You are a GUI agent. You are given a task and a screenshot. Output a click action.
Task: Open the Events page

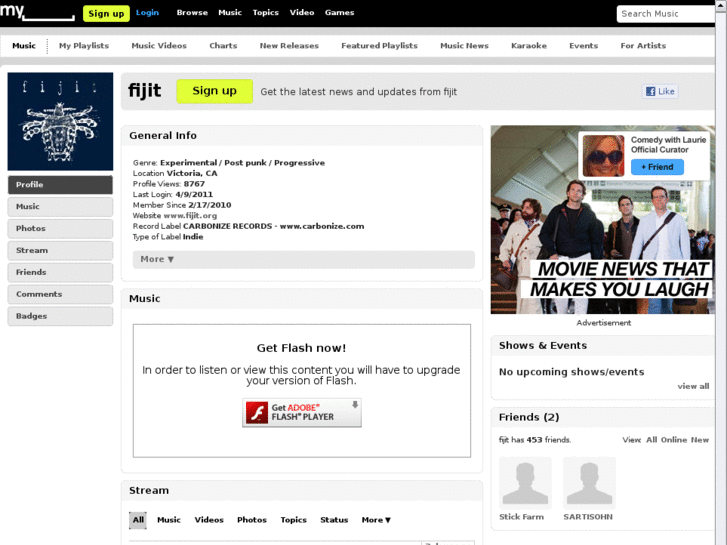coord(583,45)
